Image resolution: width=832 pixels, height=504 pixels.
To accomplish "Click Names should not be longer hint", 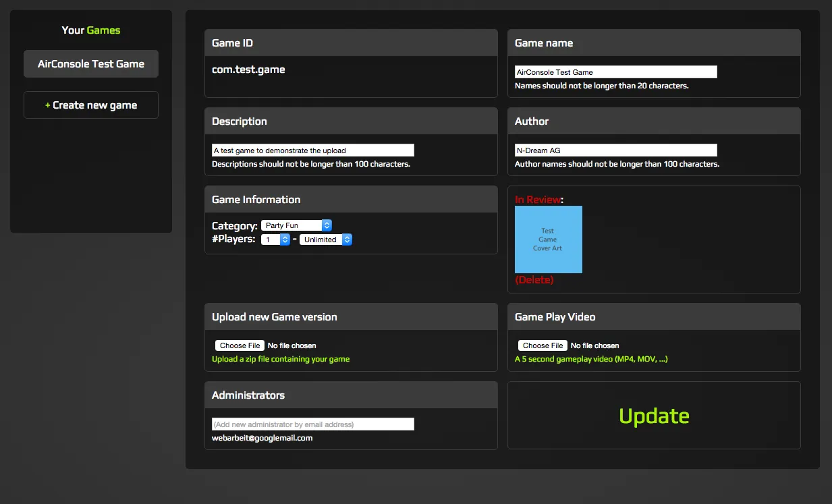I will [x=602, y=86].
